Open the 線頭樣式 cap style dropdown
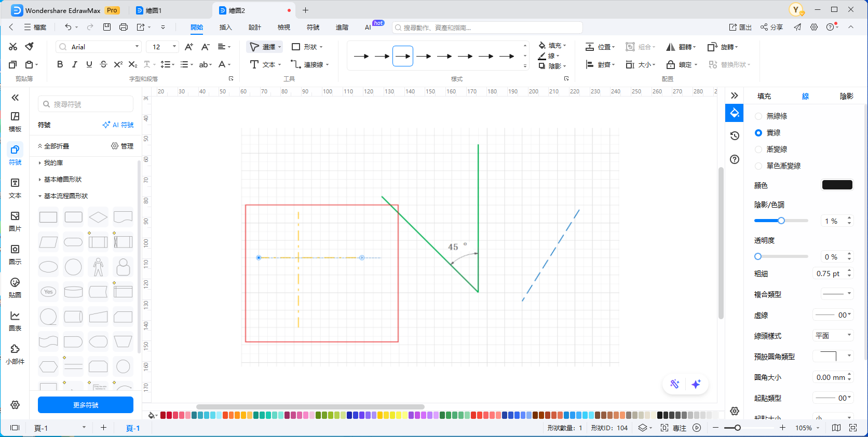 click(833, 336)
